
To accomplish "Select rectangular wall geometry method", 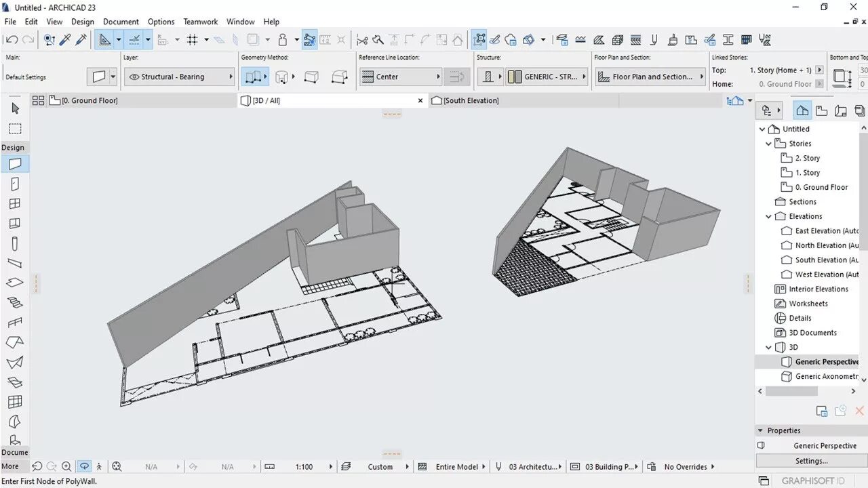I will click(311, 77).
